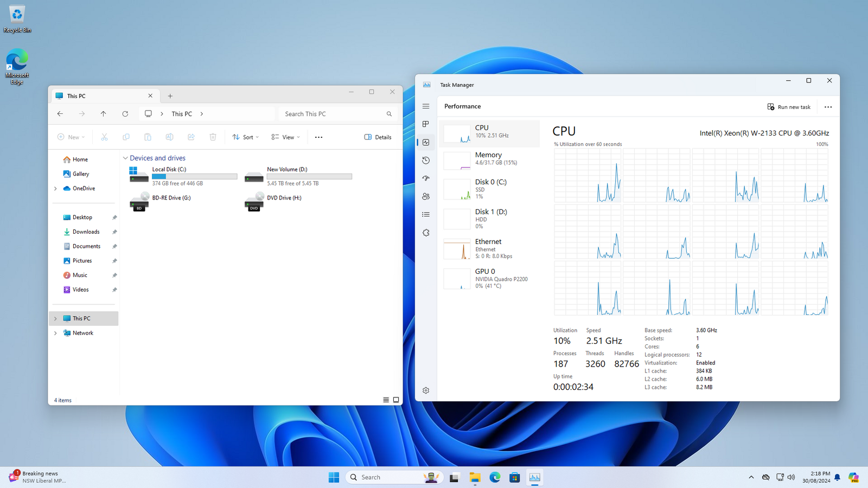This screenshot has width=868, height=488.
Task: Click the Cut scissors icon
Action: coord(104,137)
